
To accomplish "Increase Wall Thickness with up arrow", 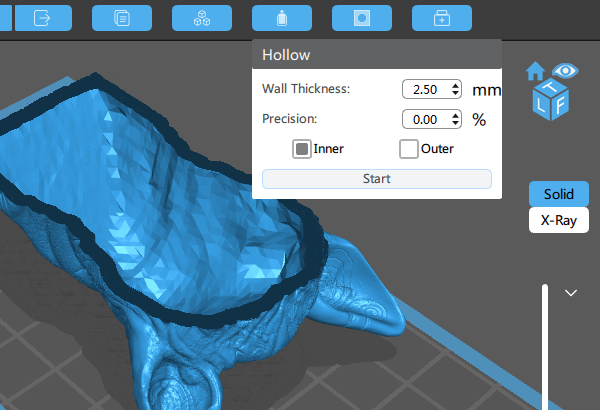I will pos(455,85).
